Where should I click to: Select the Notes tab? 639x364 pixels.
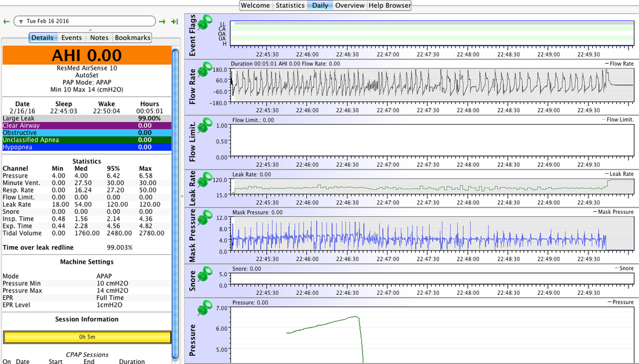(x=99, y=38)
